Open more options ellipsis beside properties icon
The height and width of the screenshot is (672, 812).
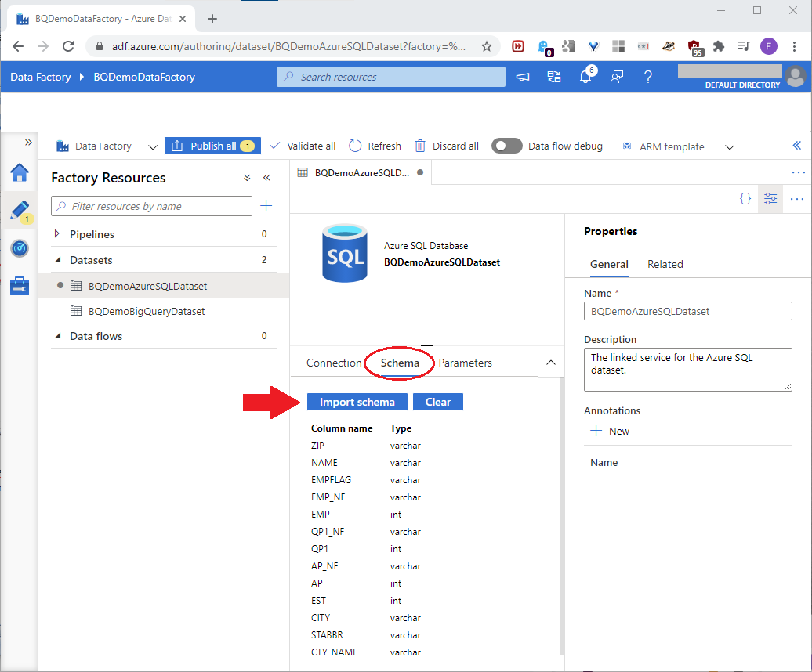tap(796, 199)
